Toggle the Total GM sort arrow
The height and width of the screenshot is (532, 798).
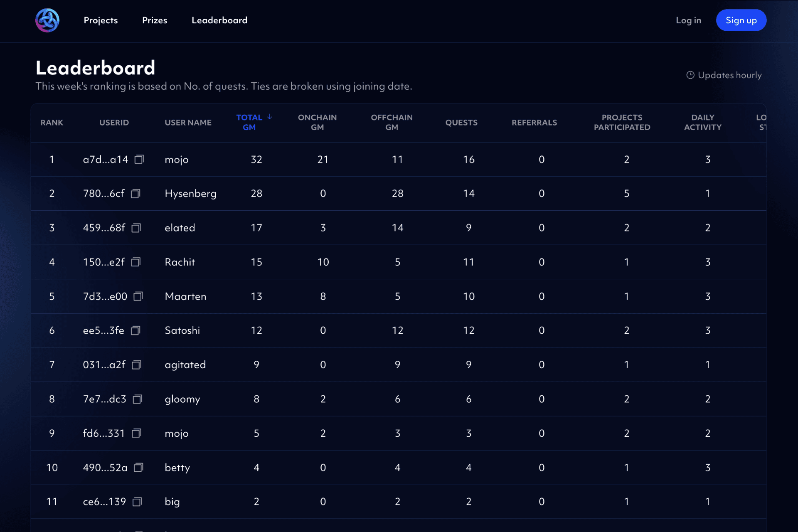[270, 117]
